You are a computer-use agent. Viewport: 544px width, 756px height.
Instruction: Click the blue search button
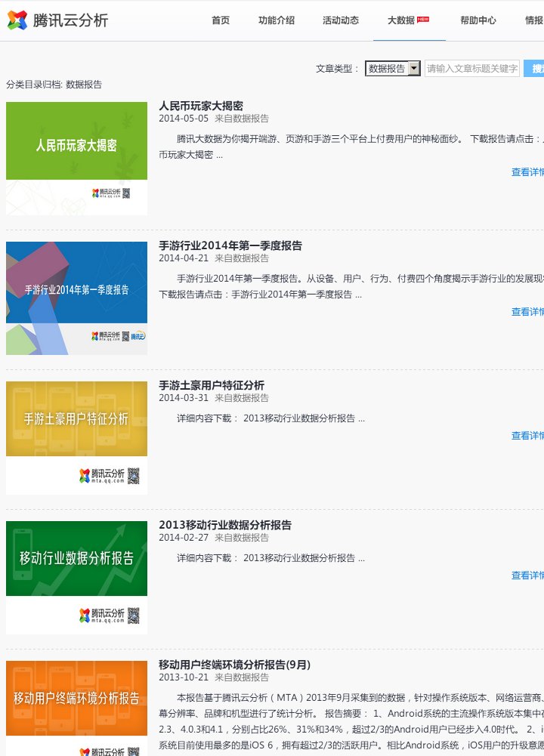point(534,69)
